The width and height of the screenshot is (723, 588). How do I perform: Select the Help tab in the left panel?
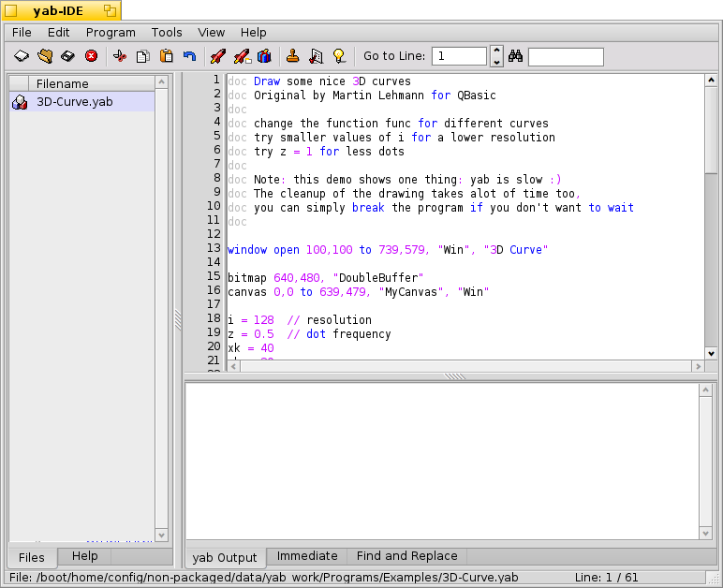pyautogui.click(x=85, y=556)
